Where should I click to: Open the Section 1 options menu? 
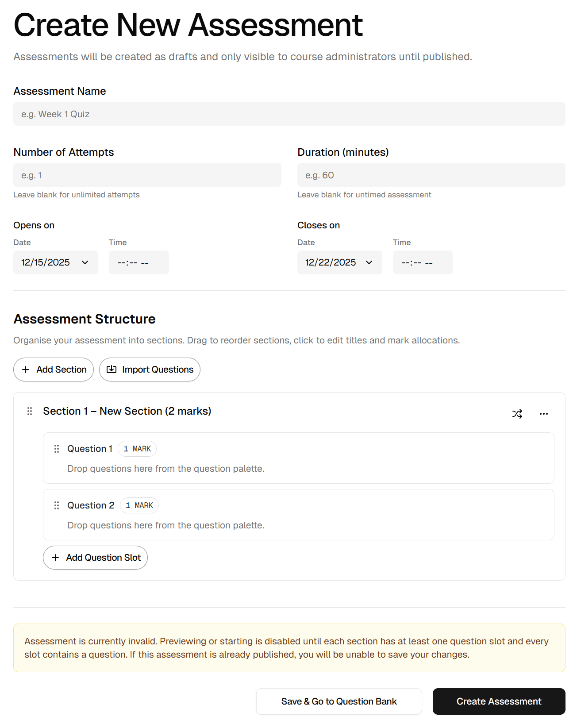coord(544,413)
